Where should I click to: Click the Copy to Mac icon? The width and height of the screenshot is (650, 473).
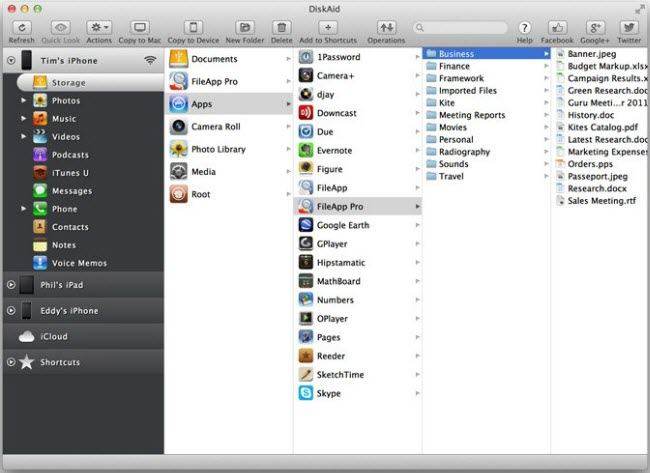[x=140, y=28]
